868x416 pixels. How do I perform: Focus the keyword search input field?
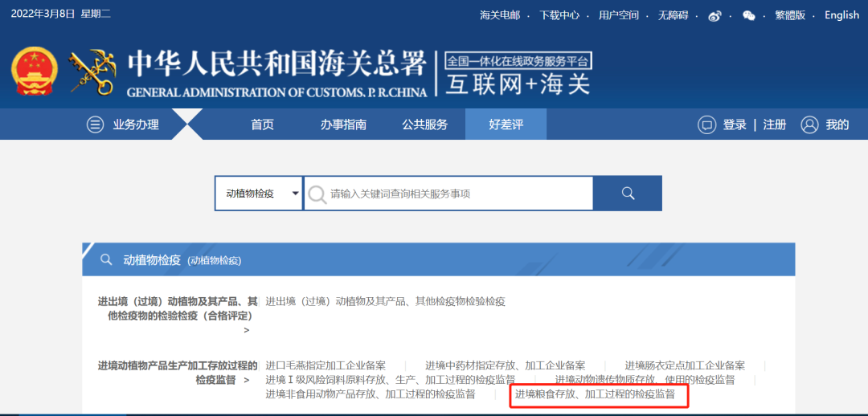pyautogui.click(x=458, y=194)
